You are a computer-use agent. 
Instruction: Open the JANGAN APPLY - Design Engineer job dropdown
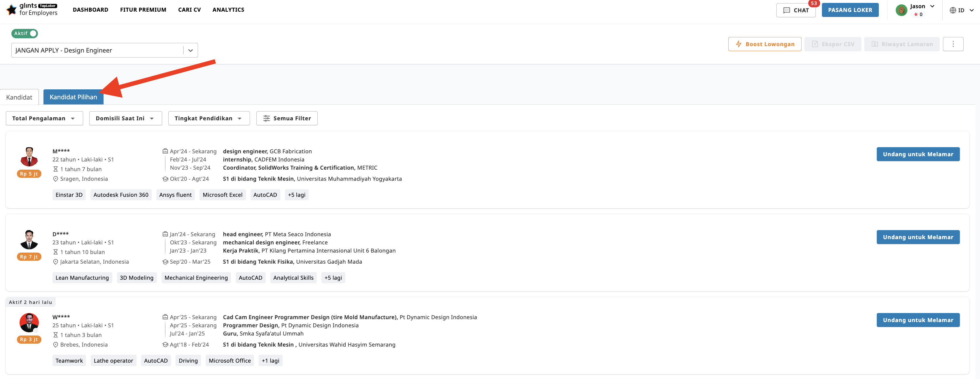coord(190,50)
